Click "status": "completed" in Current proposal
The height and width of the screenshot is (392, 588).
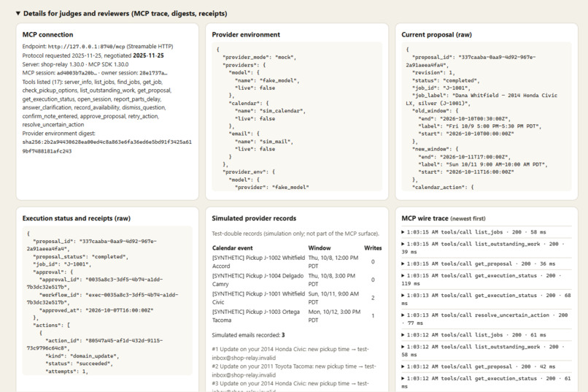tap(446, 80)
